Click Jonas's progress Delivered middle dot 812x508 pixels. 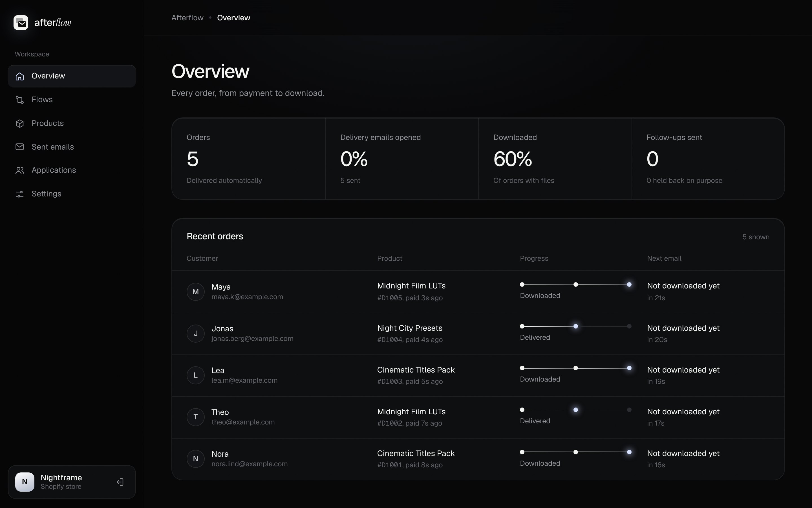(x=575, y=326)
